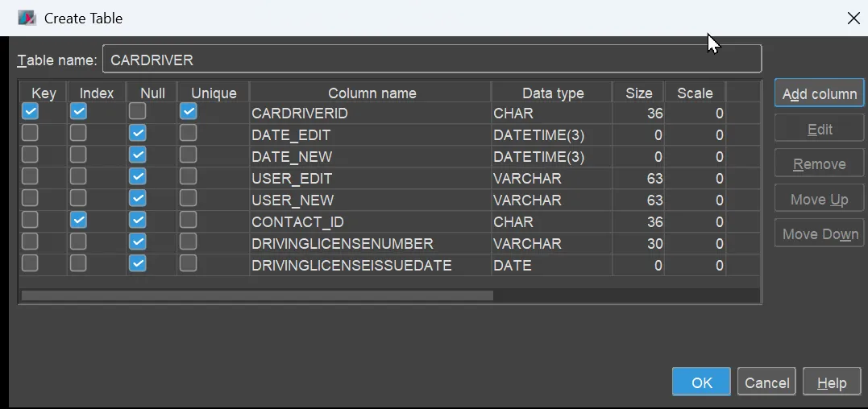Uncheck Null checkbox for USER_EDIT
868x409 pixels.
coord(137,177)
